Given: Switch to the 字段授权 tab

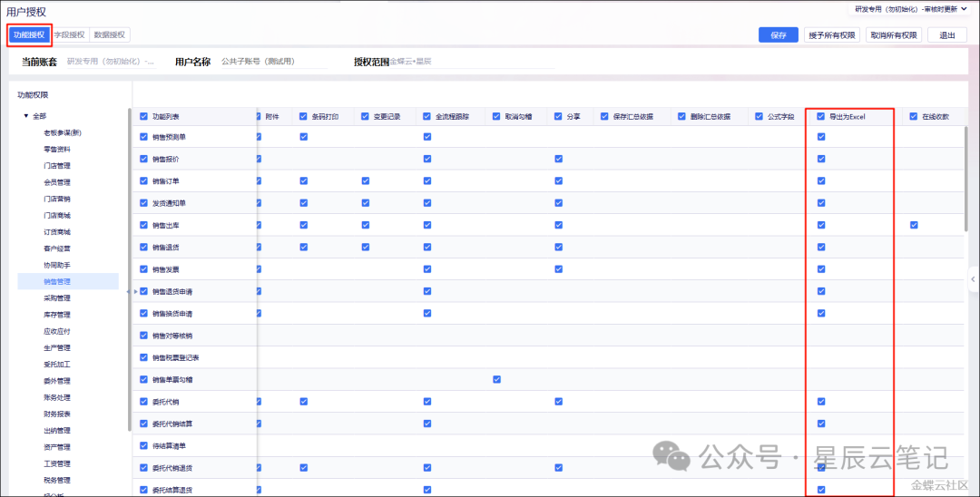Looking at the screenshot, I should 69,34.
